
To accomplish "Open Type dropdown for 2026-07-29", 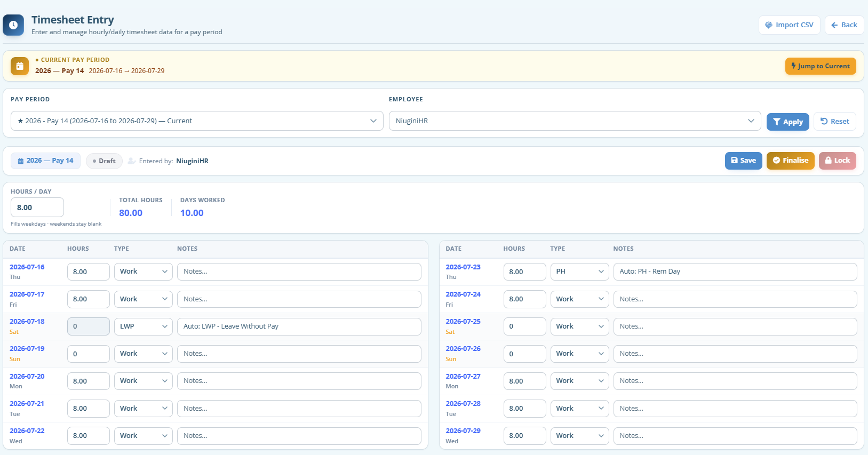I will point(580,436).
